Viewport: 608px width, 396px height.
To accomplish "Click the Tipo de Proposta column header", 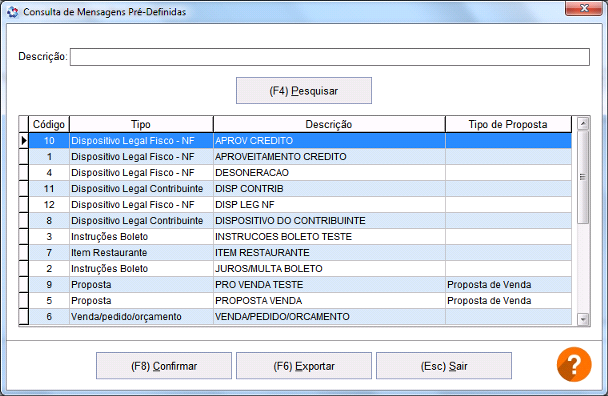I will [x=508, y=125].
